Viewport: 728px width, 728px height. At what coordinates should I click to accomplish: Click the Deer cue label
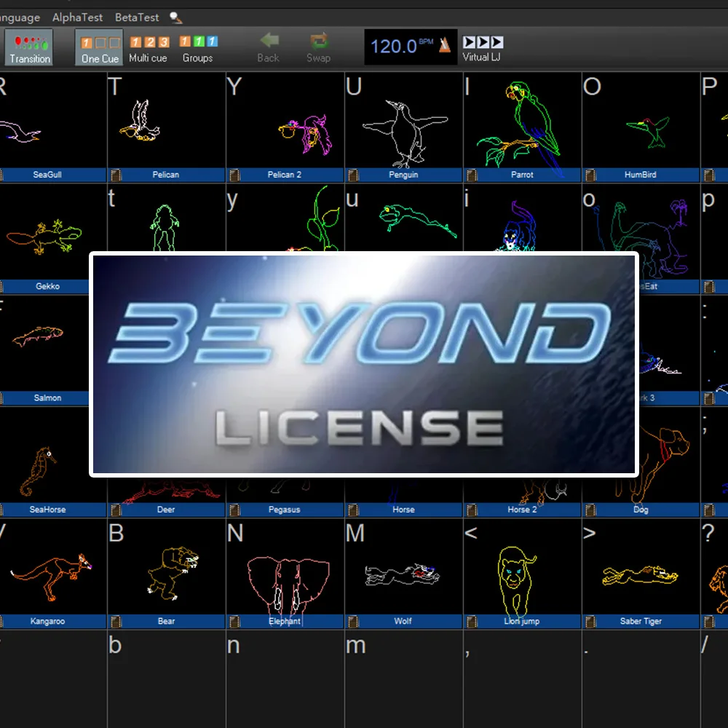(166, 510)
